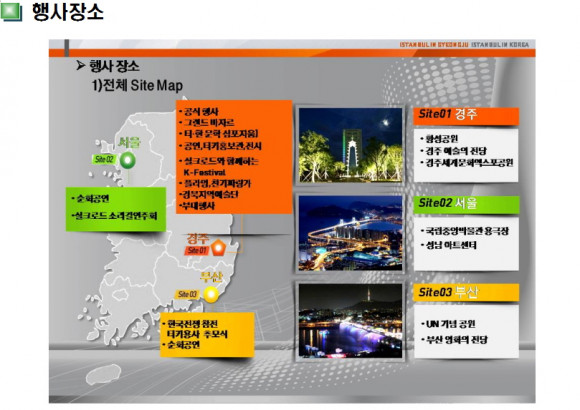580x410 pixels.
Task: Click the lit bridge night photo
Action: [350, 233]
